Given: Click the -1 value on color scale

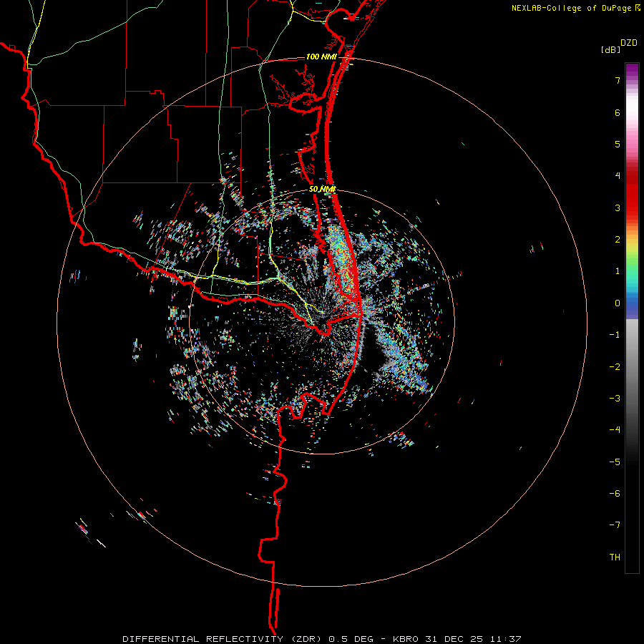Looking at the screenshot, I should tap(615, 335).
